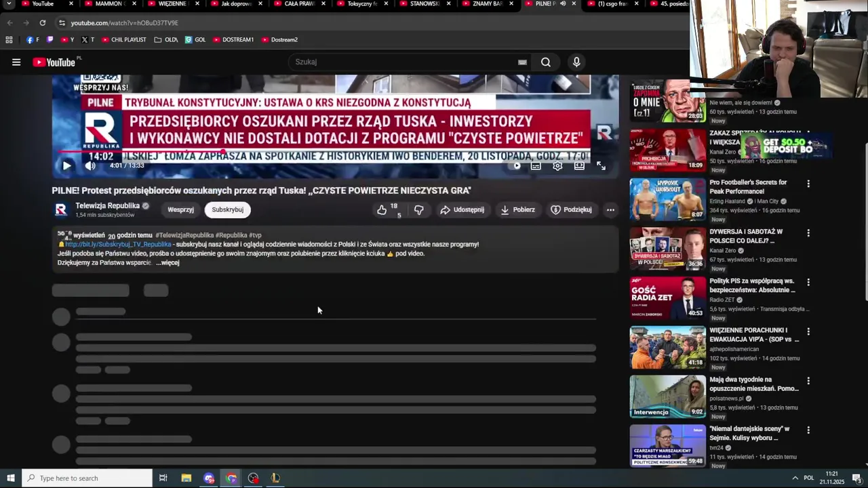Image resolution: width=868 pixels, height=488 pixels.
Task: Seek on the red video progress bar
Action: [224, 152]
